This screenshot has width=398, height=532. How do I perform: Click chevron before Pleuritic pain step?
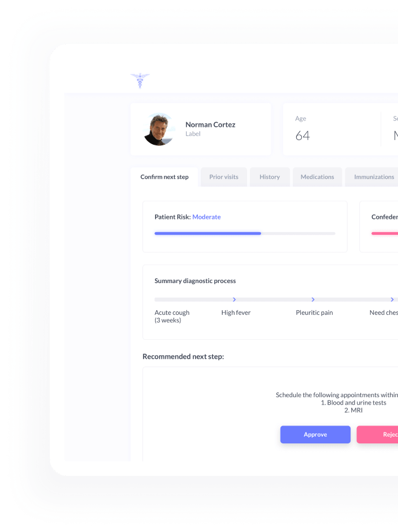[x=313, y=300]
